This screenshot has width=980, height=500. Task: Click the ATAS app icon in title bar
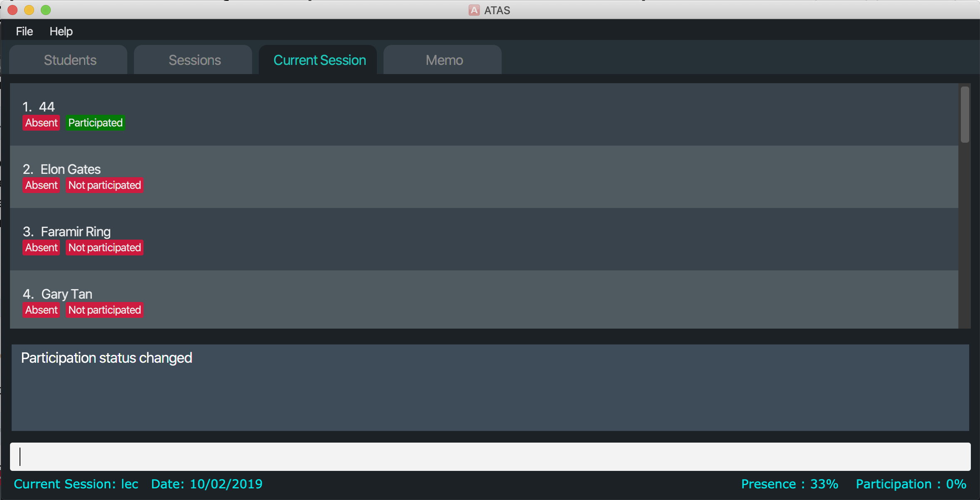474,10
